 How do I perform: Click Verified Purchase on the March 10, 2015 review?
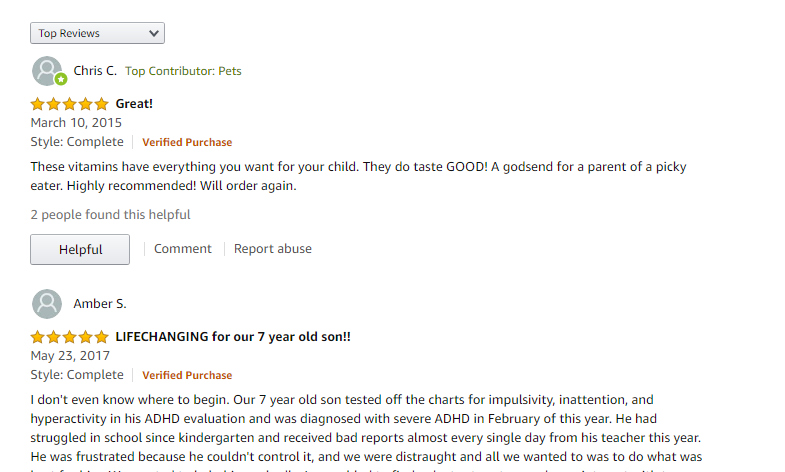(187, 142)
